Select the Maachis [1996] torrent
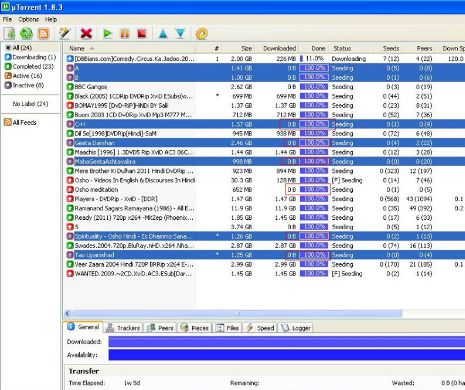The width and height of the screenshot is (465, 390). tap(264, 152)
